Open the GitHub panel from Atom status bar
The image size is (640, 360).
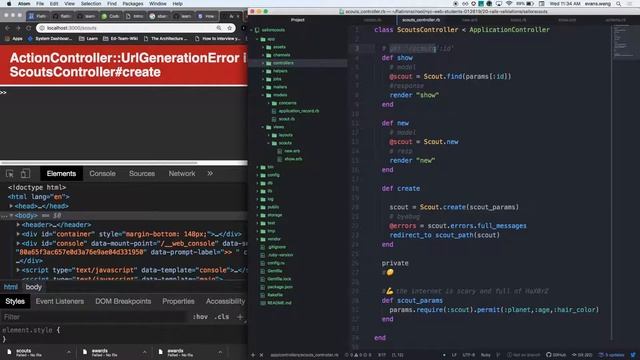[x=556, y=355]
